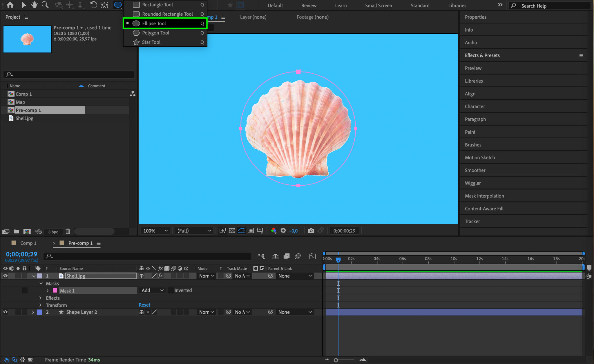Switch to the Comp 1 timeline tab
Viewport: 594px width, 364px height.
[28, 243]
